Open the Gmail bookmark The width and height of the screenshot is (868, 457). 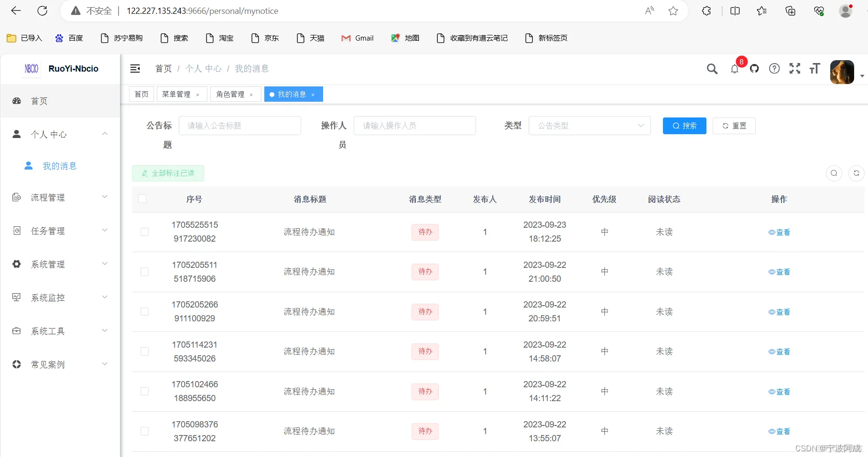click(358, 38)
